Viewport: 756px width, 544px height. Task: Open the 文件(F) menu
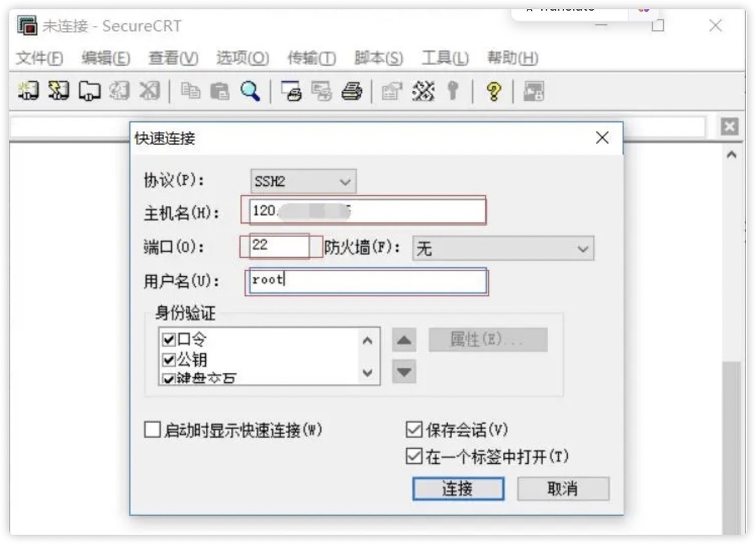(40, 58)
